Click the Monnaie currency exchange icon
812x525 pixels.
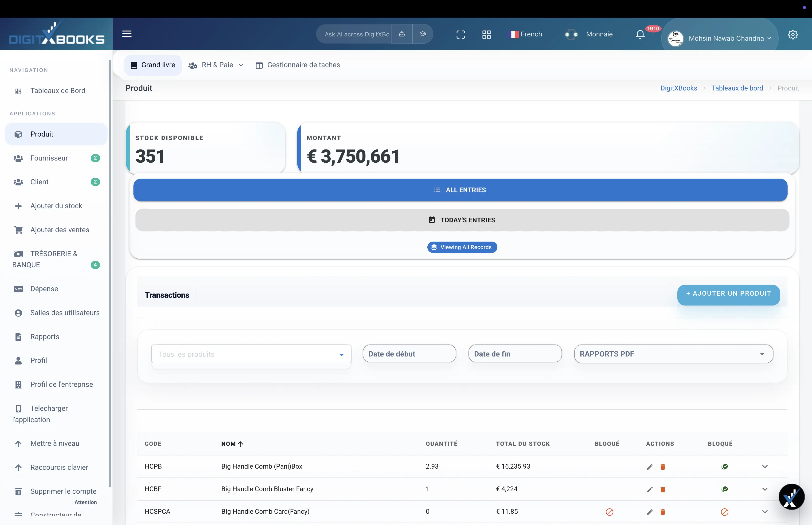[571, 35]
